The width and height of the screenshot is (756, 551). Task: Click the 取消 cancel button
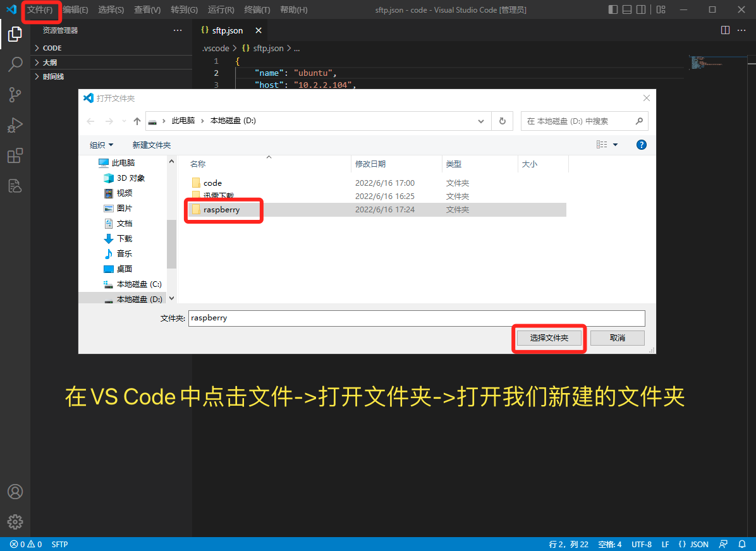click(x=617, y=338)
